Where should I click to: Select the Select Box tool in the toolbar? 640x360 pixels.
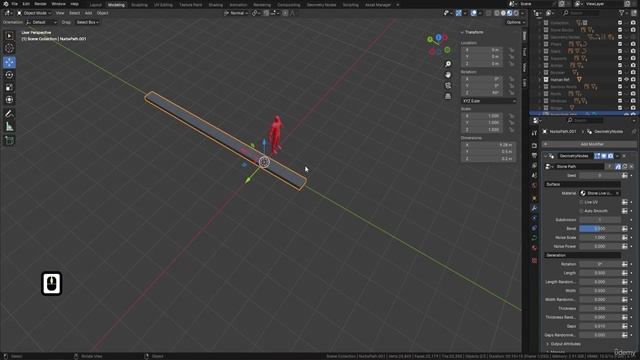tap(9, 36)
